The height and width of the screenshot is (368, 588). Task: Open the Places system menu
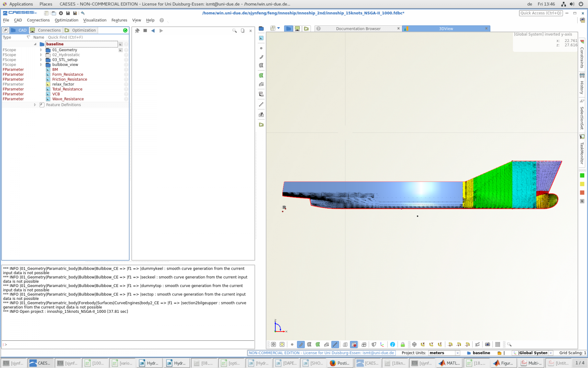click(x=46, y=4)
